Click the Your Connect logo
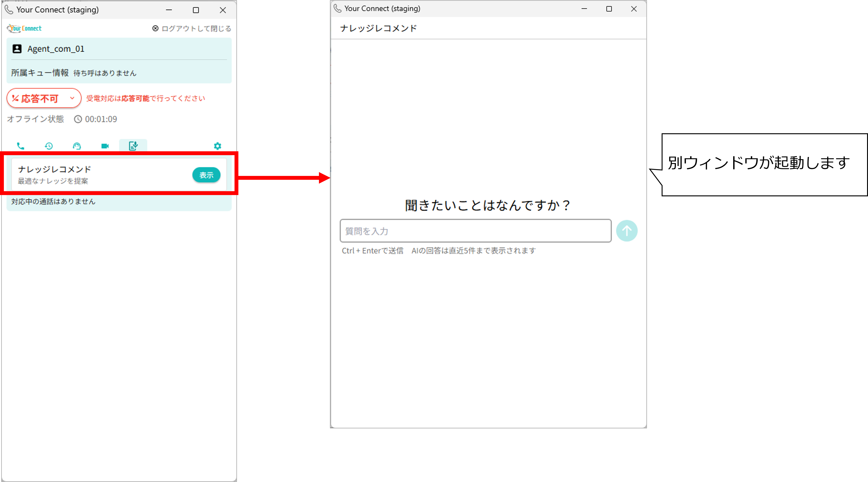Screen dimensions: 868x482 tap(24, 28)
